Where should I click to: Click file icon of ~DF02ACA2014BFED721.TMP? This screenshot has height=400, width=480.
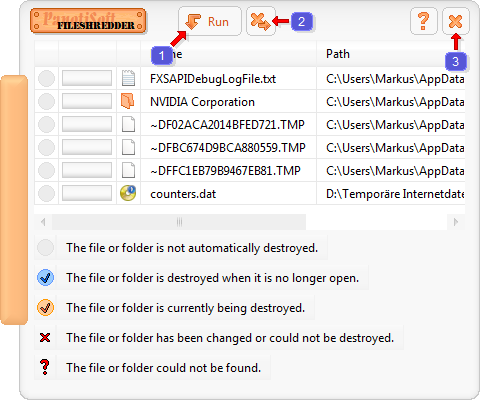tap(128, 124)
